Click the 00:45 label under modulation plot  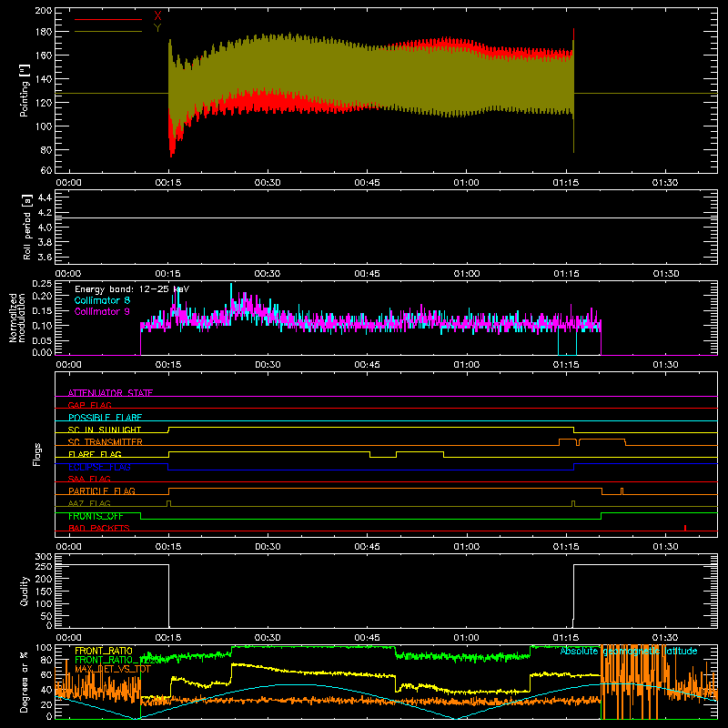click(368, 365)
